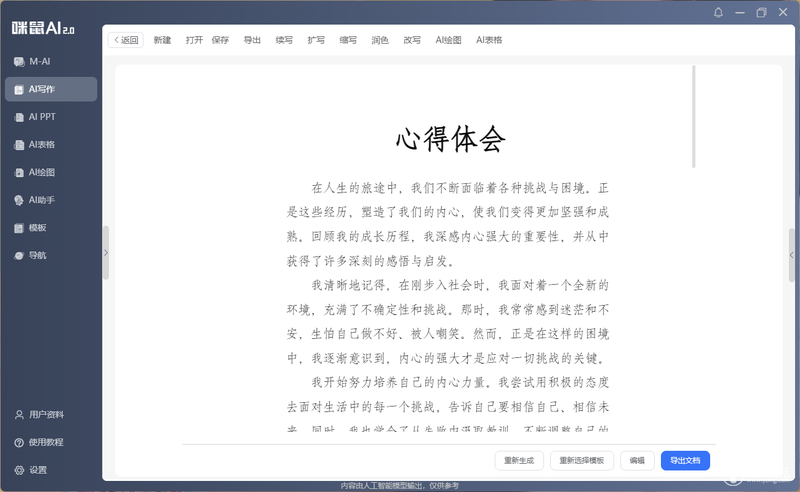800x492 pixels.
Task: Click the document vertical scrollbar thumb
Action: (x=693, y=116)
